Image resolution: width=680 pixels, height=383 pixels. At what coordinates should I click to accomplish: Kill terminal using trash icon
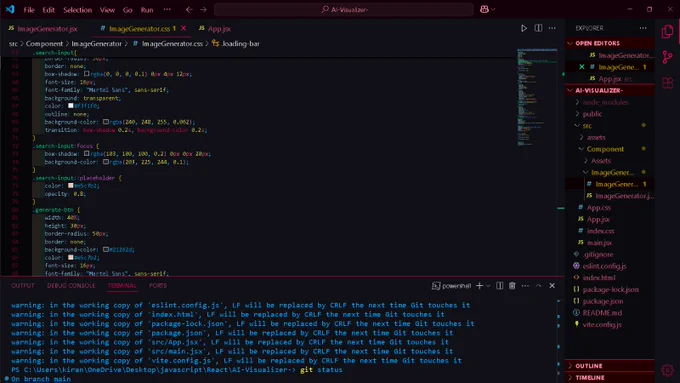point(512,285)
